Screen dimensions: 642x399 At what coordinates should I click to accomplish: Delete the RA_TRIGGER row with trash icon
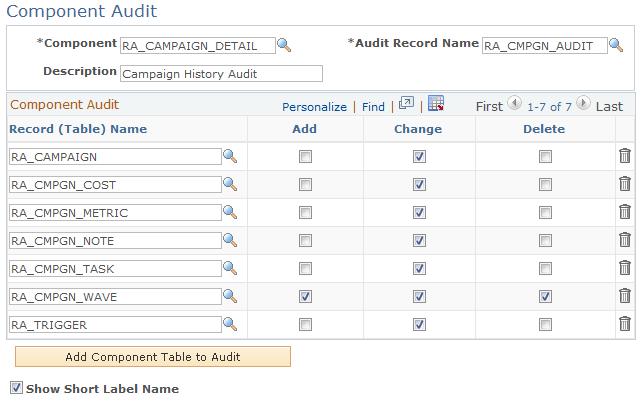[x=625, y=324]
